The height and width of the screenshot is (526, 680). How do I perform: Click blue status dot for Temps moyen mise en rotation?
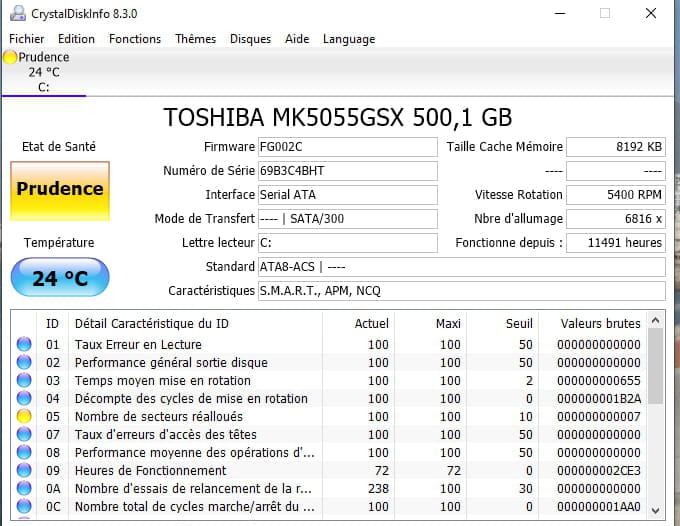(x=24, y=381)
